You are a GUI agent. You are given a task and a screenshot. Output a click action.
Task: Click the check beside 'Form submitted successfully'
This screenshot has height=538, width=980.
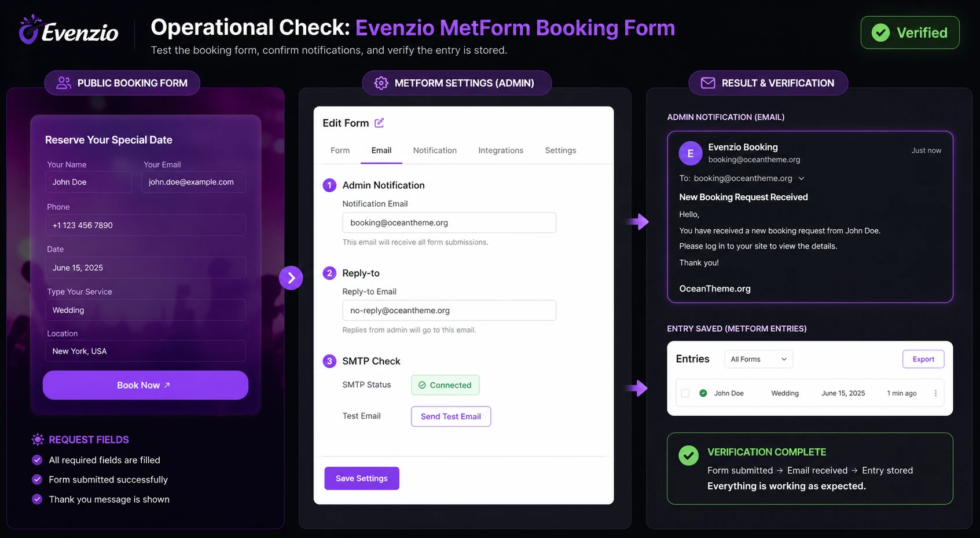(x=37, y=480)
